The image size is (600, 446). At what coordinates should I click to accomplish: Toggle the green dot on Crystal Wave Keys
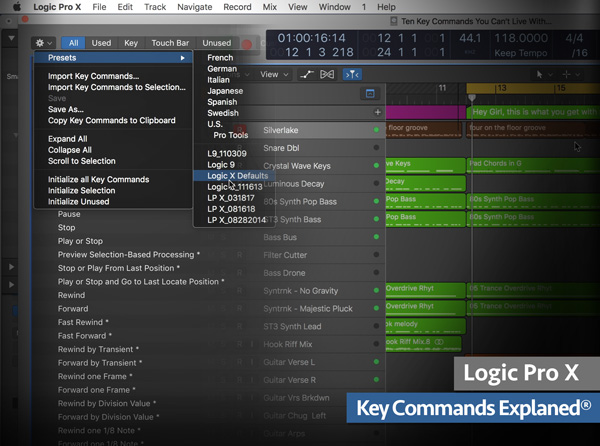click(x=376, y=166)
